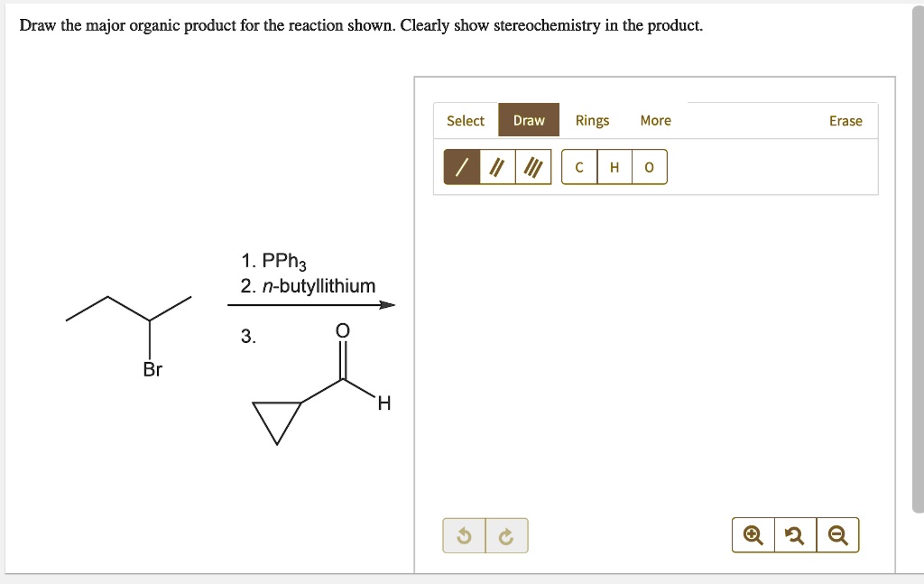Switch to Select mode
The image size is (924, 584).
pos(466,120)
